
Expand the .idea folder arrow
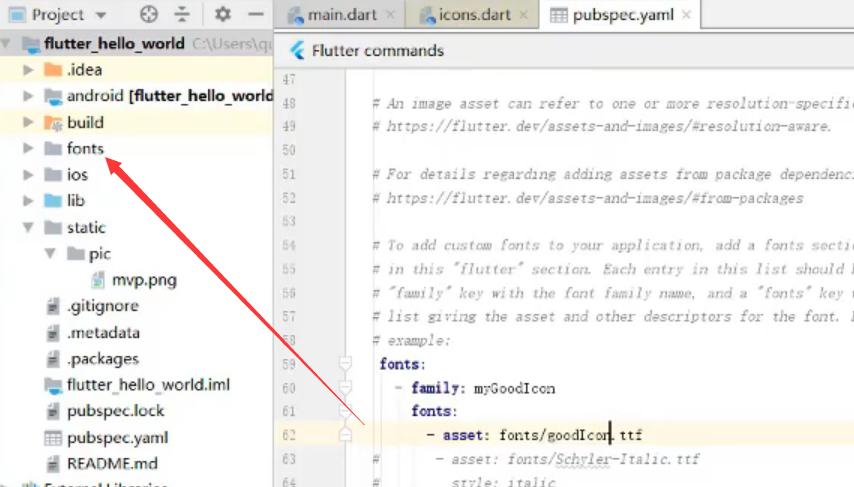click(x=28, y=70)
